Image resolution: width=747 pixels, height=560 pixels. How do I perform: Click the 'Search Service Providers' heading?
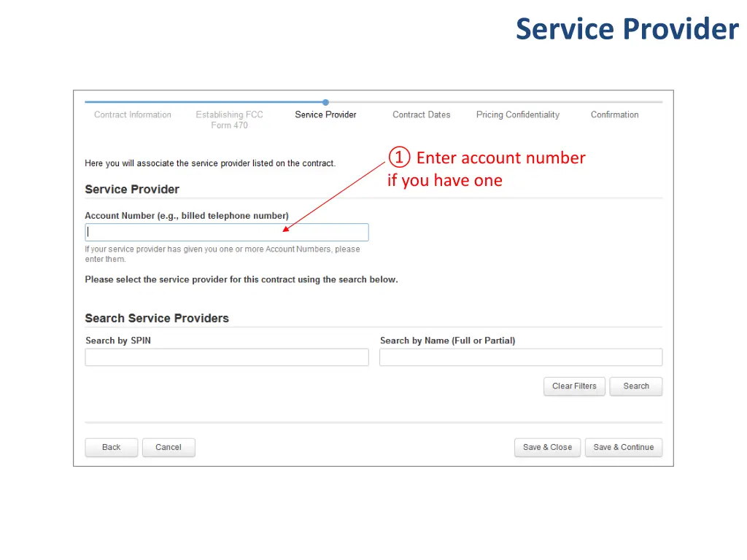coord(157,318)
